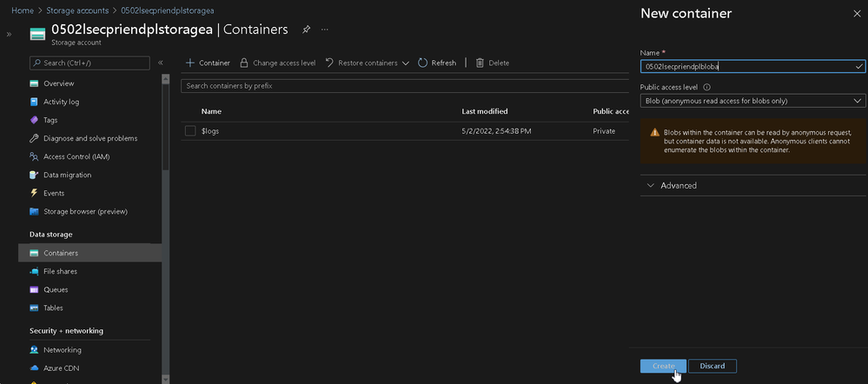Click Search containers by prefix field
Image resolution: width=868 pixels, height=384 pixels.
pyautogui.click(x=405, y=86)
